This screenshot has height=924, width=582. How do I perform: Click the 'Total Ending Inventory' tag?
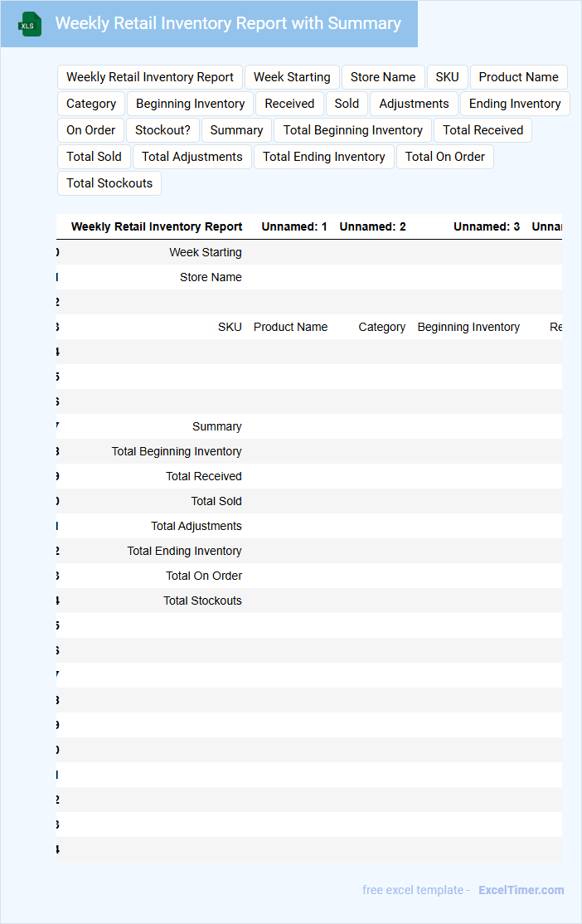click(324, 157)
